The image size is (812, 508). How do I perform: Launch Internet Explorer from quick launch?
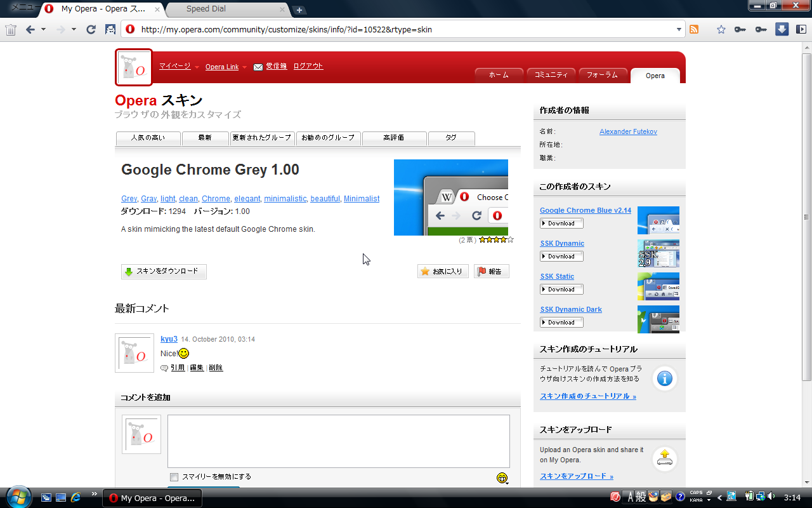(76, 498)
